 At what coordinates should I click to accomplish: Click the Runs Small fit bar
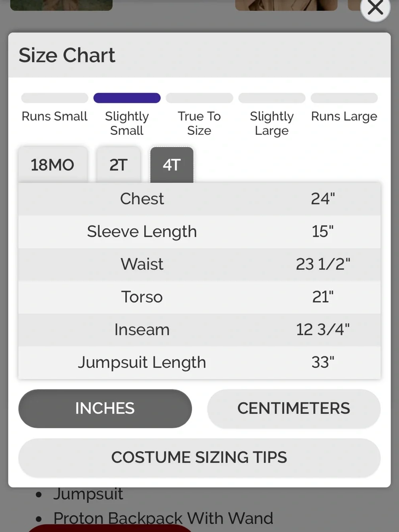coord(55,98)
